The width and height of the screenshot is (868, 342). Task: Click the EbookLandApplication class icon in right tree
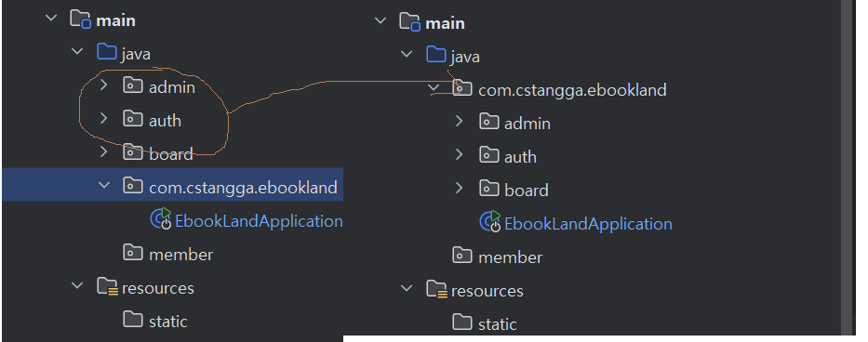pos(490,222)
